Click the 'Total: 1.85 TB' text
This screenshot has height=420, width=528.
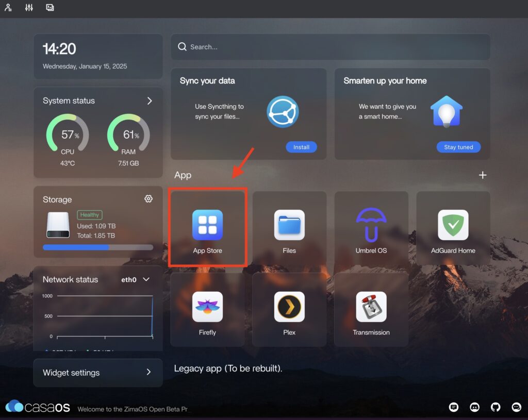coord(96,236)
